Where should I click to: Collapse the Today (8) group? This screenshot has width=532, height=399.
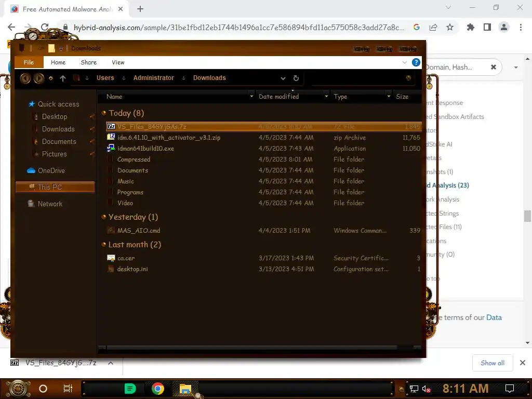(104, 113)
